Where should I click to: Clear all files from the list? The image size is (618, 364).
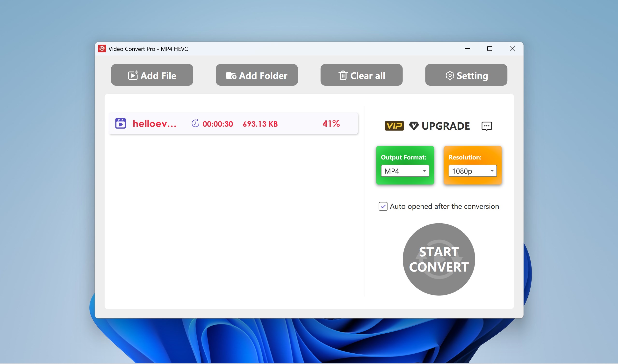click(x=361, y=75)
